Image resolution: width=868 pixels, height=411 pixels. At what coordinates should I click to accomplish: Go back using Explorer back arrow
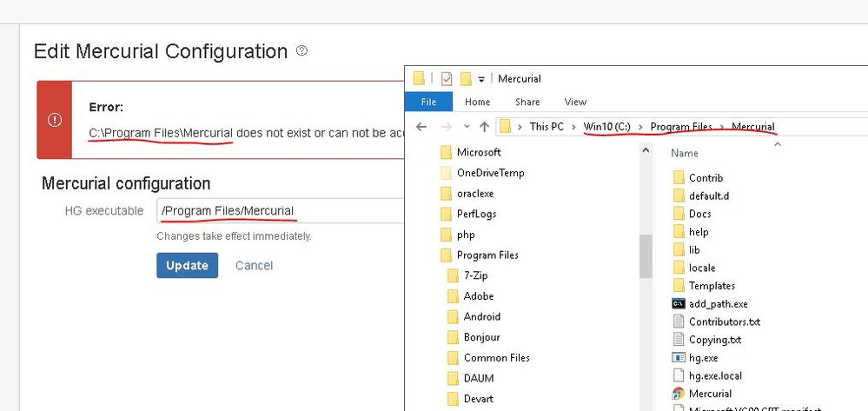pyautogui.click(x=421, y=127)
